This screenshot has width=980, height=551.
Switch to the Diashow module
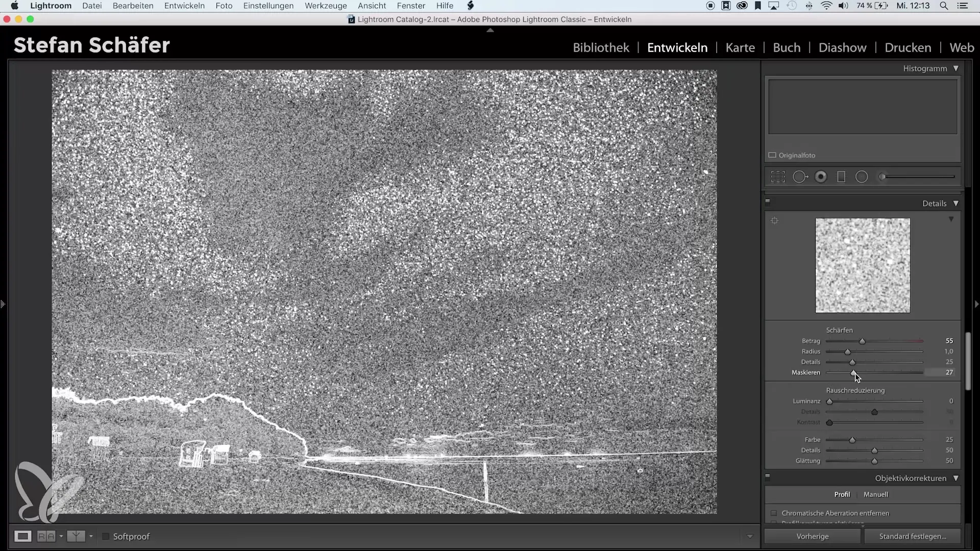[842, 47]
